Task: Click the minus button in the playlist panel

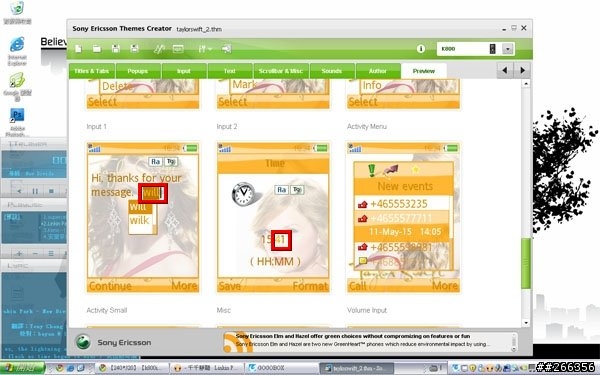Action: point(35,253)
